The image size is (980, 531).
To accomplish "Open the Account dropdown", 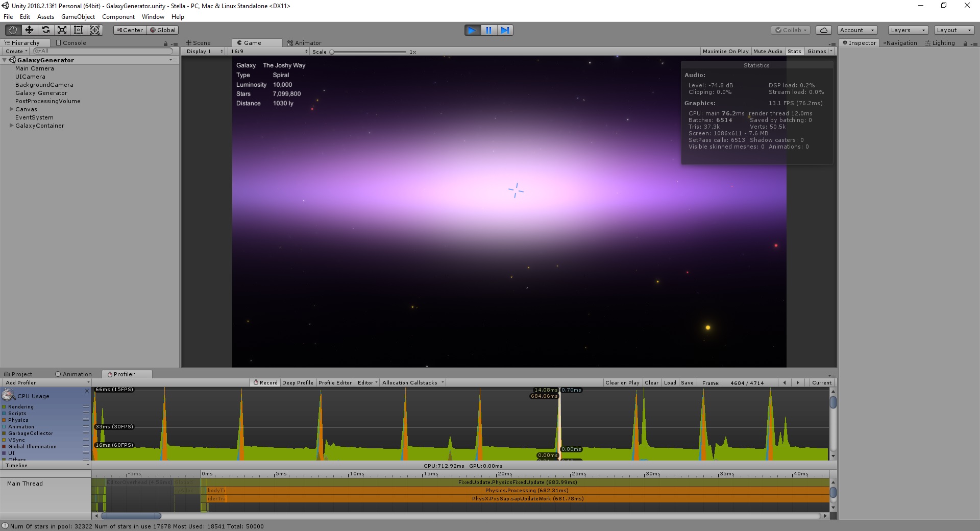I will [x=857, y=30].
